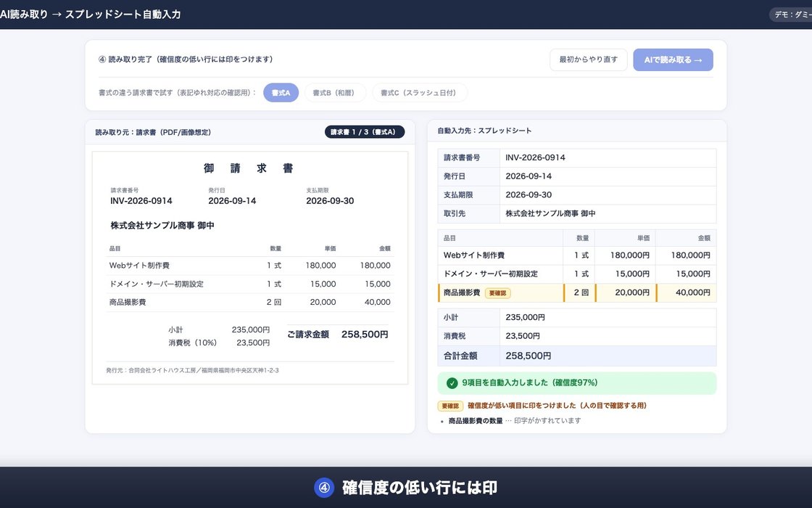
Task: Click the 金額 column header in spreadsheet
Action: [687, 239]
